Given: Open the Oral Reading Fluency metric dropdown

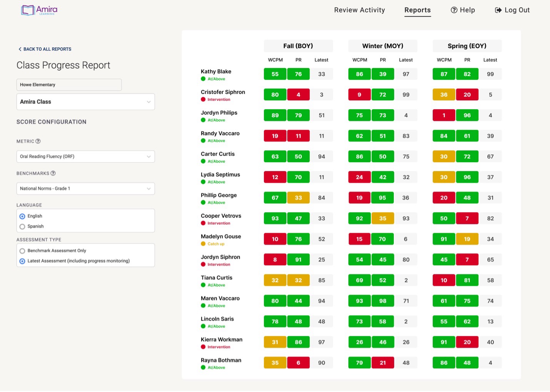Looking at the screenshot, I should (x=86, y=156).
